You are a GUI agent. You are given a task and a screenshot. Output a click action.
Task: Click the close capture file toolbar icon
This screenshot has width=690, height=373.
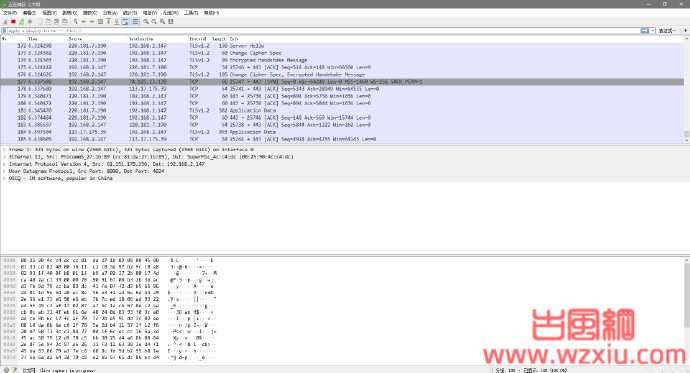(x=56, y=22)
